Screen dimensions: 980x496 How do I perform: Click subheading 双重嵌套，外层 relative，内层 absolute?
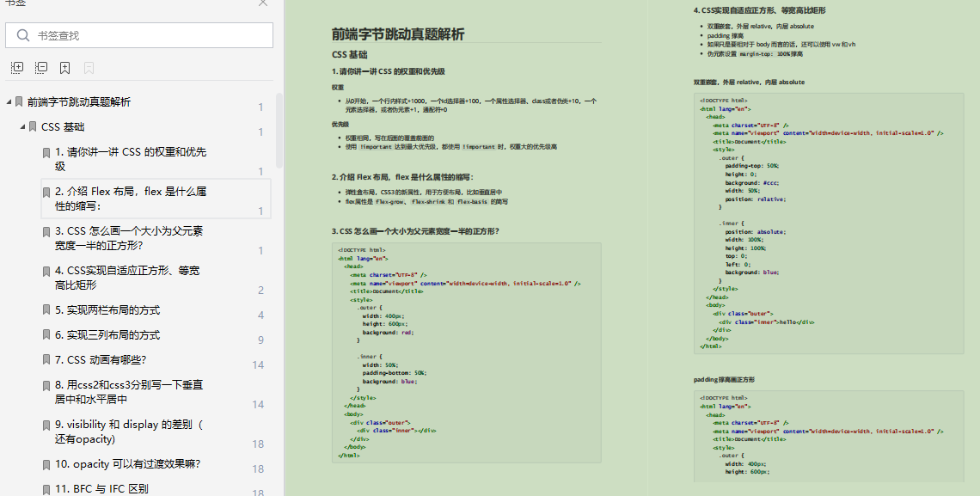(x=749, y=82)
